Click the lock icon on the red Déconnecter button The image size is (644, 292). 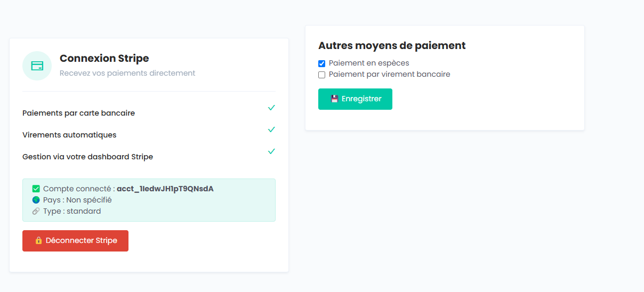pyautogui.click(x=38, y=241)
